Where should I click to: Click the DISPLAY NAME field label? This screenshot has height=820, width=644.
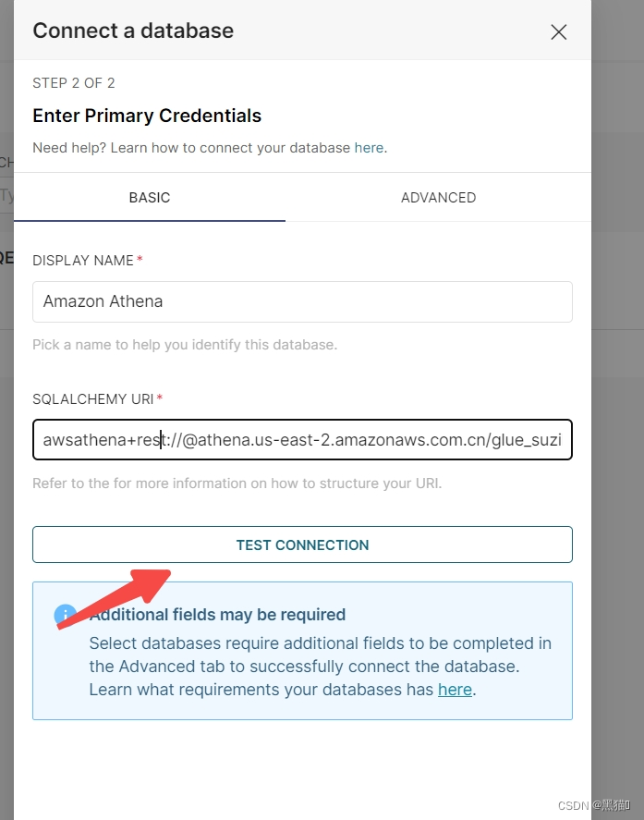point(83,261)
